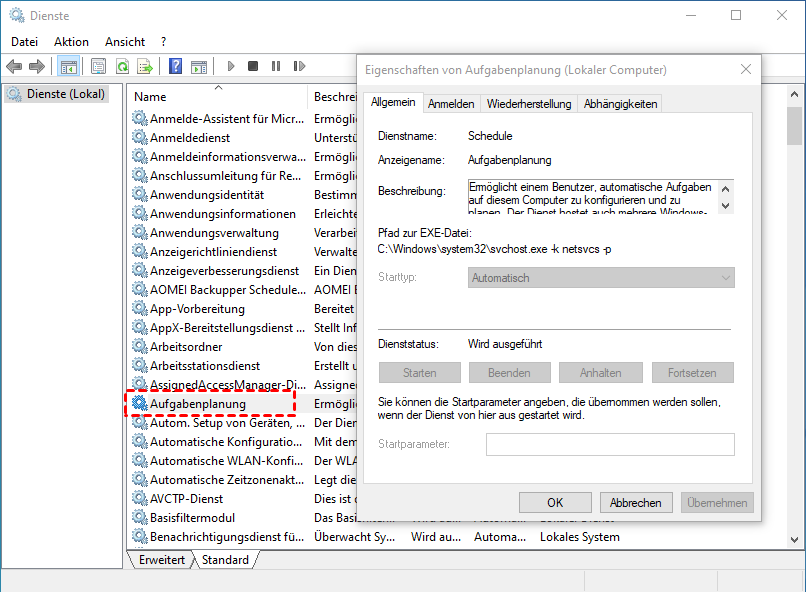The image size is (806, 592).
Task: Click the gear icon of Arbeitsstationsdienst
Action: click(x=140, y=365)
